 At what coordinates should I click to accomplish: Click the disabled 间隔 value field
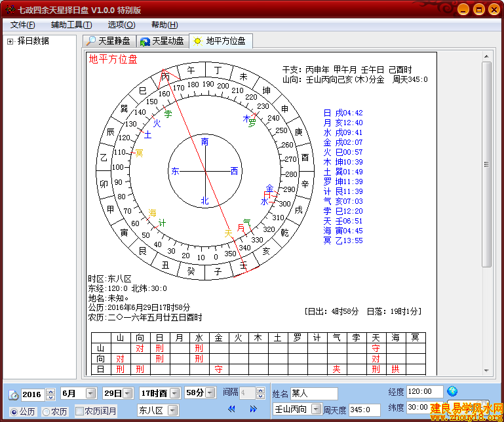pyautogui.click(x=247, y=393)
